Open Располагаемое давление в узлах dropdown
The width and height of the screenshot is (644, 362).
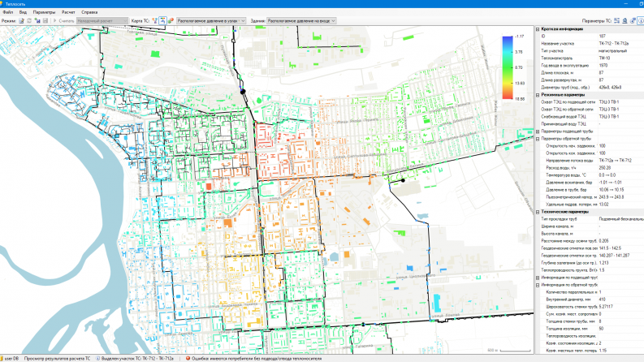click(x=211, y=20)
